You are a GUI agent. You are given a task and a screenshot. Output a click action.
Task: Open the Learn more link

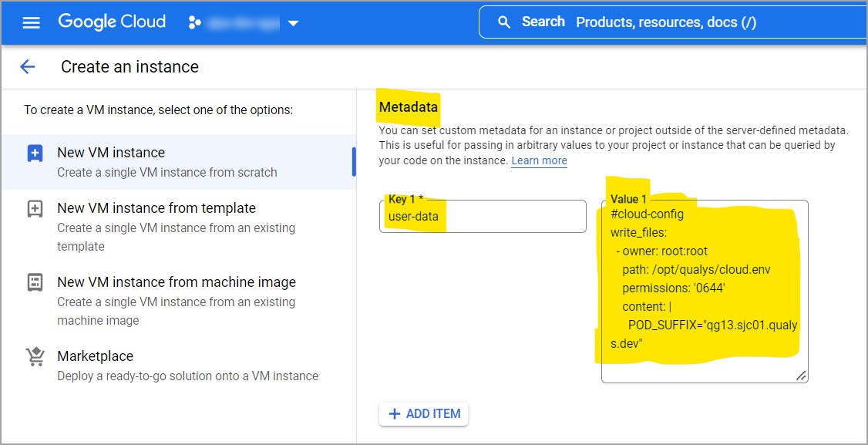[x=539, y=160]
